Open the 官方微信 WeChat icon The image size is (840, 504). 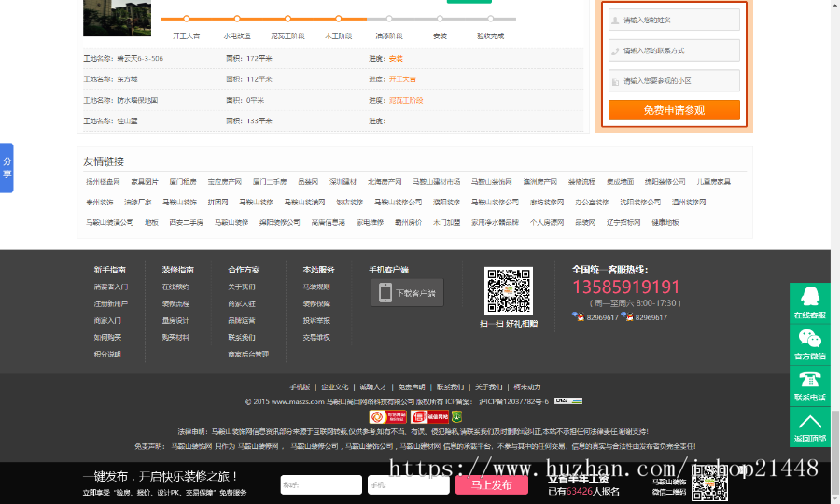point(809,344)
